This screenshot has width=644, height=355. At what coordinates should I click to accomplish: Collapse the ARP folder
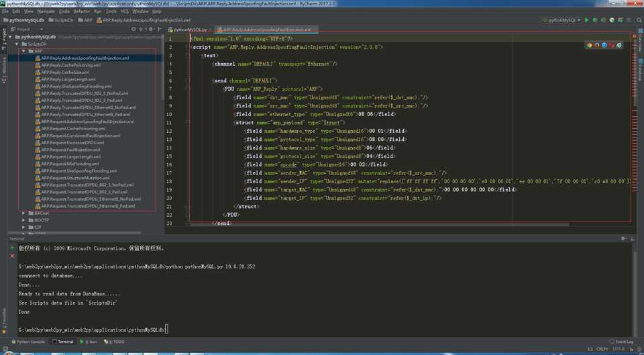(x=24, y=51)
